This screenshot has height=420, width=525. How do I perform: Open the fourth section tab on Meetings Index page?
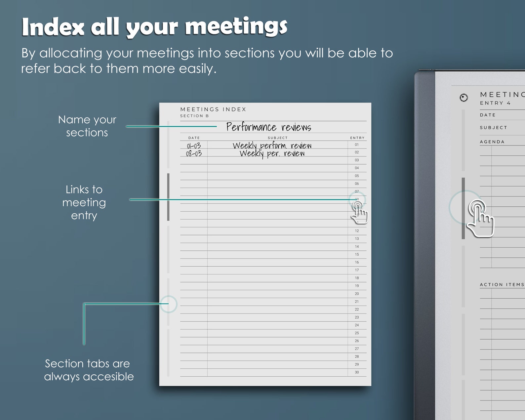pyautogui.click(x=168, y=302)
